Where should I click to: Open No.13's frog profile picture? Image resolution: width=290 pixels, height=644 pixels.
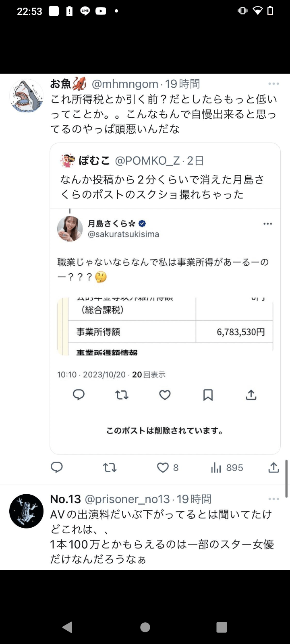click(x=27, y=511)
